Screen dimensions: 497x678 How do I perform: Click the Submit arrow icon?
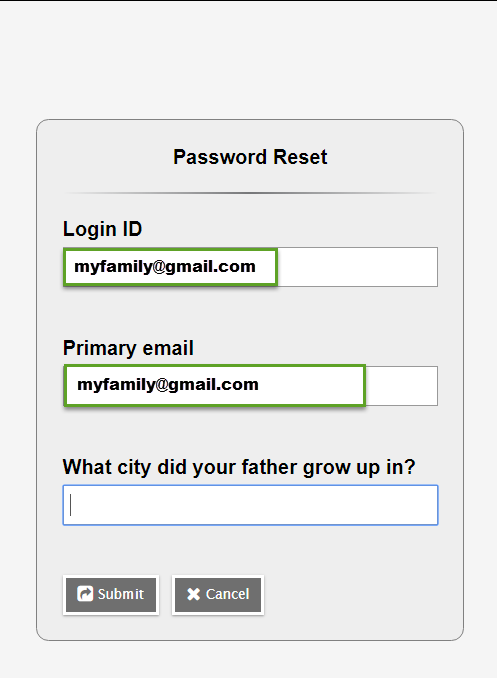(85, 594)
